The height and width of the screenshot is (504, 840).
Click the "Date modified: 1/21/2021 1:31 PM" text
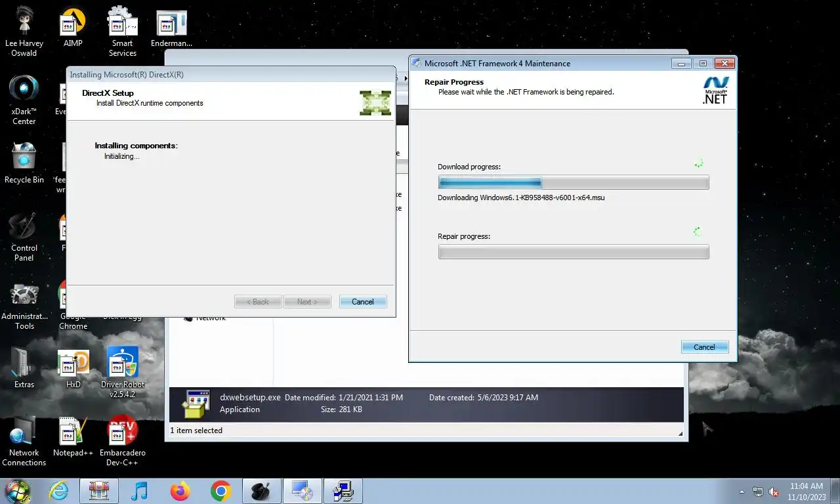(344, 398)
